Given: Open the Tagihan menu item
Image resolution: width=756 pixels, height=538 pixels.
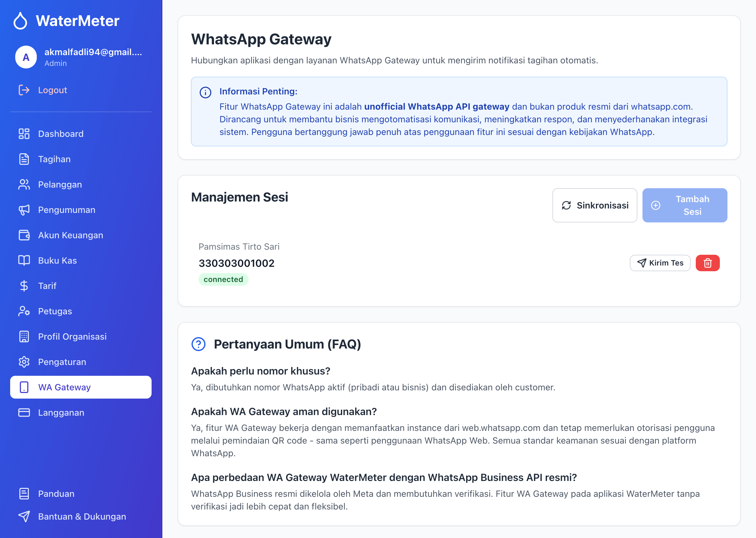Looking at the screenshot, I should (x=81, y=159).
